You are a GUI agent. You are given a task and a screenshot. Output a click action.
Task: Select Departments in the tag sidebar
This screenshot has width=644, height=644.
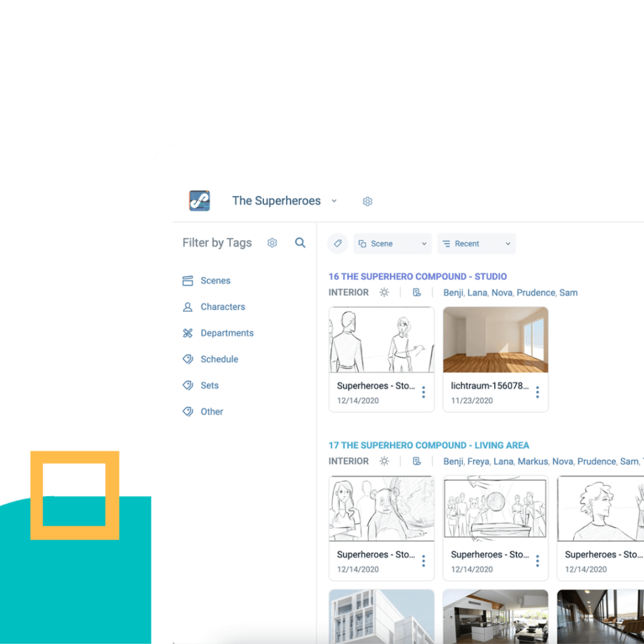point(226,333)
